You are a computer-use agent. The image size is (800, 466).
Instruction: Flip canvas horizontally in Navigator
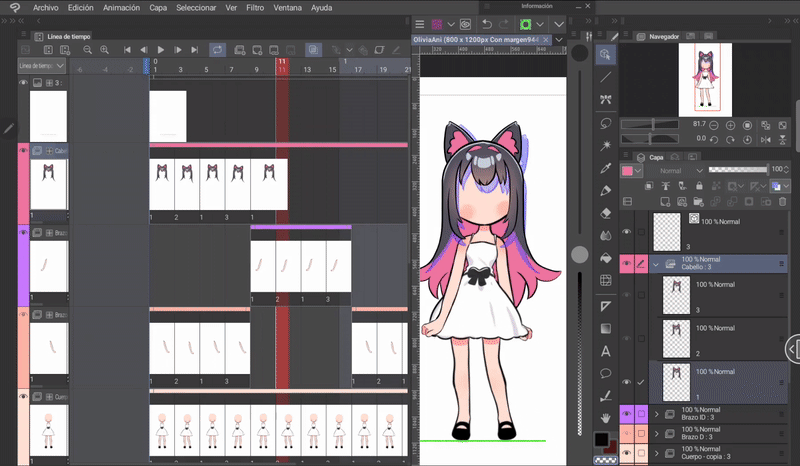click(x=765, y=139)
